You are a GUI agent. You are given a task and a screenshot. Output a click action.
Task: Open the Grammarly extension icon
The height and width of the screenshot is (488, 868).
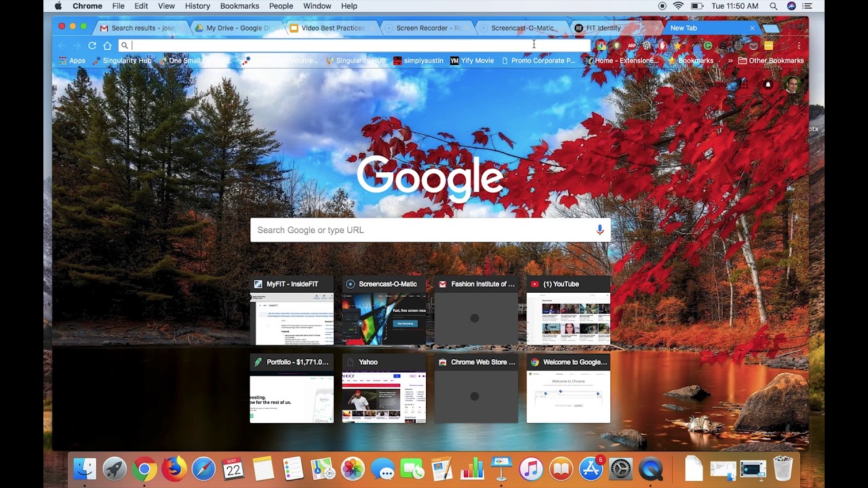pyautogui.click(x=707, y=45)
